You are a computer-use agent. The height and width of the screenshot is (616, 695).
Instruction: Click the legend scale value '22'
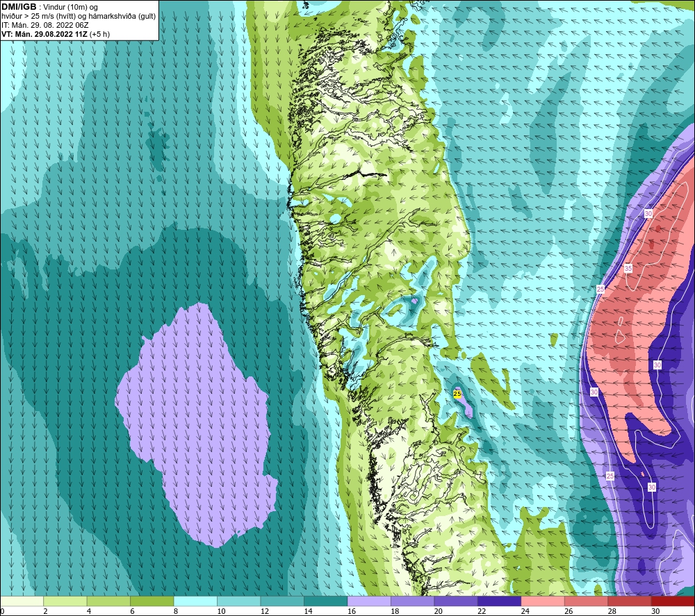tap(482, 611)
